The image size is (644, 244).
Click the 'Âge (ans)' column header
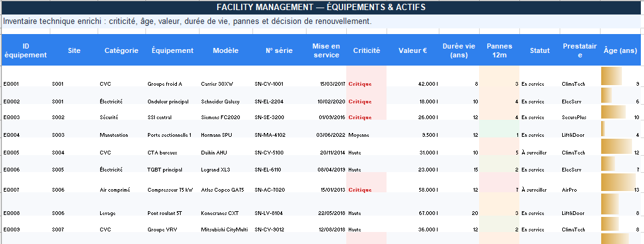click(x=620, y=50)
